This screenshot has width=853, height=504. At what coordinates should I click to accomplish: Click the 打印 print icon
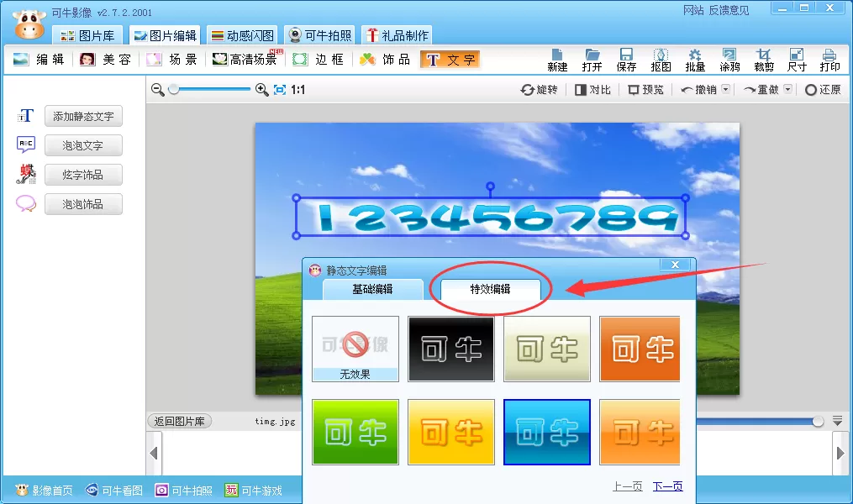pos(829,60)
